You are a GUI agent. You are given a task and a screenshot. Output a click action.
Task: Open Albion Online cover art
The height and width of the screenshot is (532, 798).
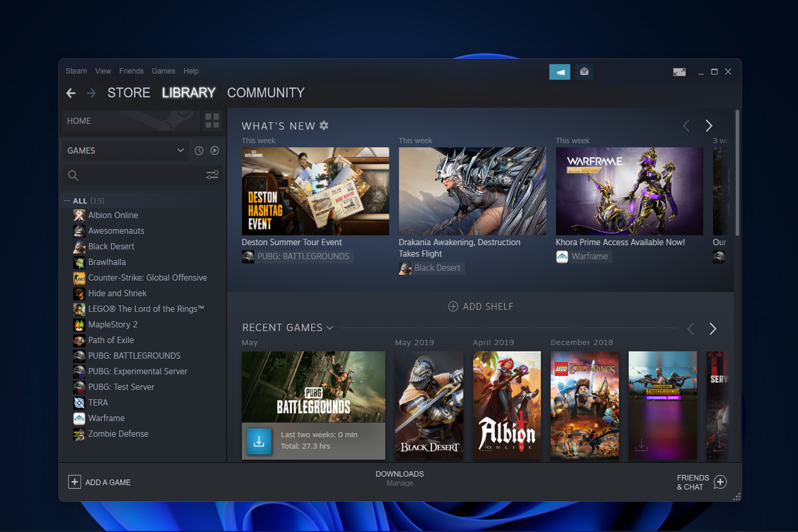[507, 405]
